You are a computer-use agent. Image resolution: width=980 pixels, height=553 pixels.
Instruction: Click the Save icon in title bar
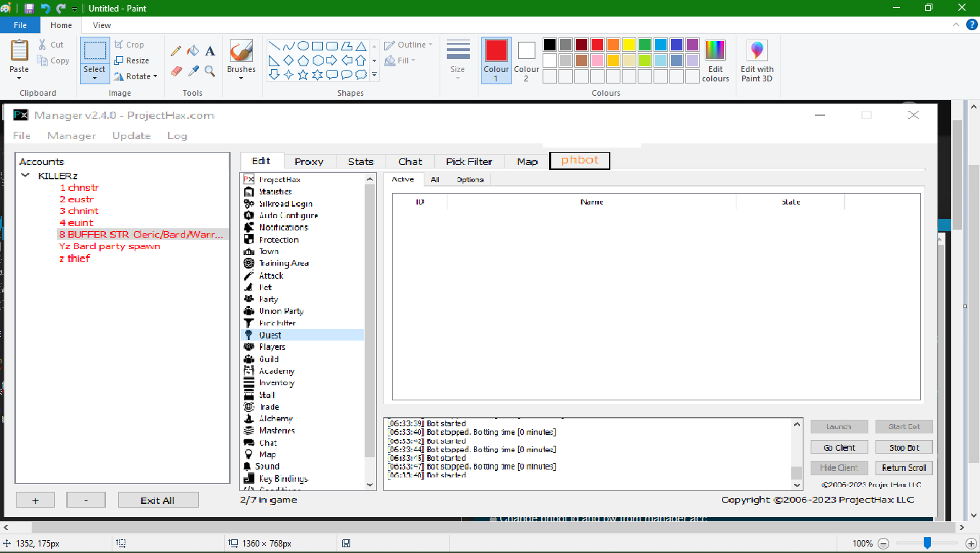29,9
